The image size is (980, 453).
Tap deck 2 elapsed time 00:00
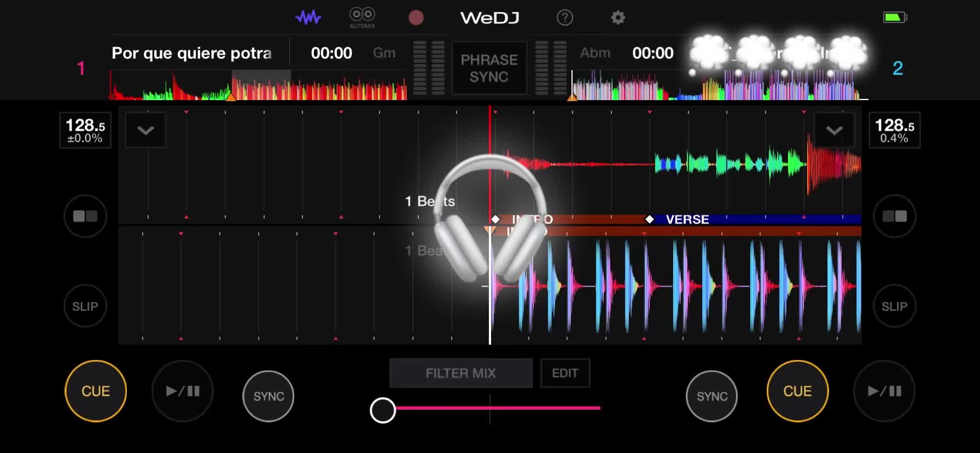[653, 53]
